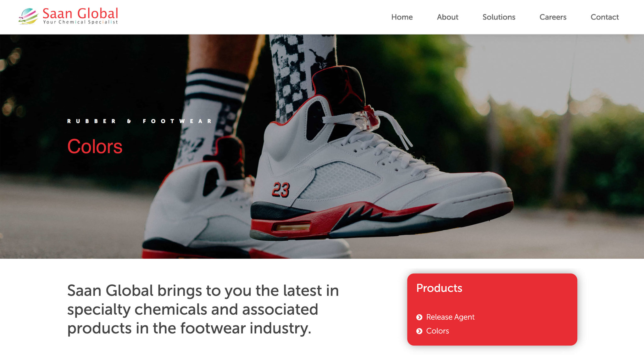Click the red 23 number on the sneaker
This screenshot has height=359, width=644.
click(x=281, y=190)
